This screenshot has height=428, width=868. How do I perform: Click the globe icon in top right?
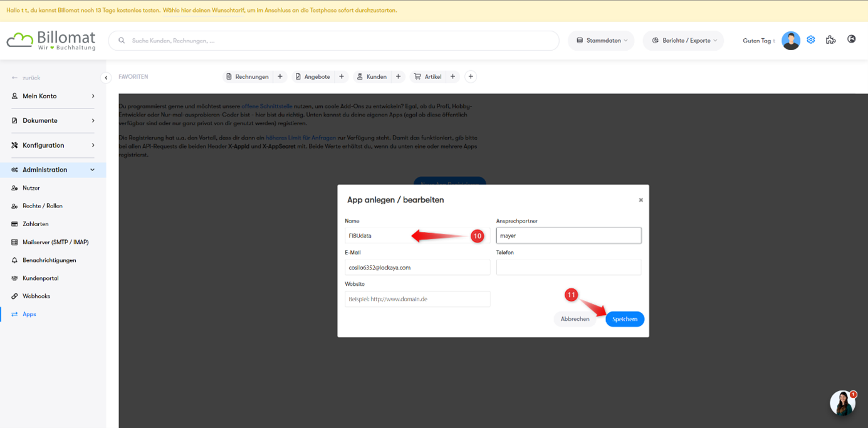click(x=851, y=39)
